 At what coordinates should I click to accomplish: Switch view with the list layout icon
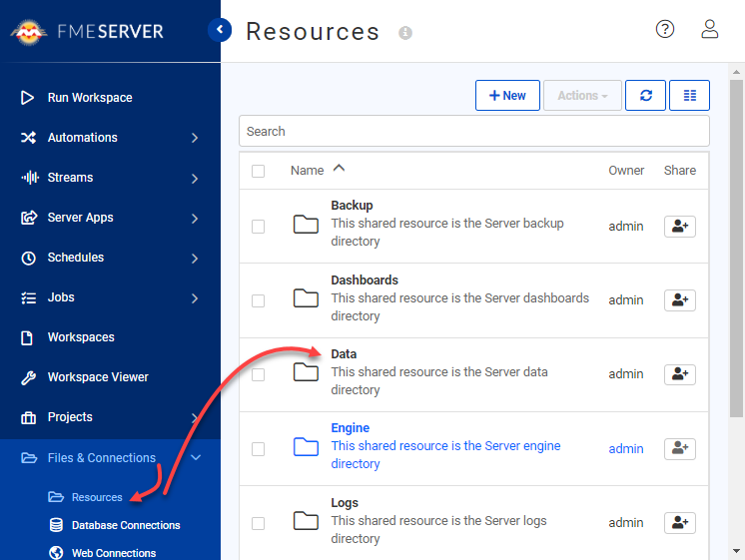tap(689, 96)
